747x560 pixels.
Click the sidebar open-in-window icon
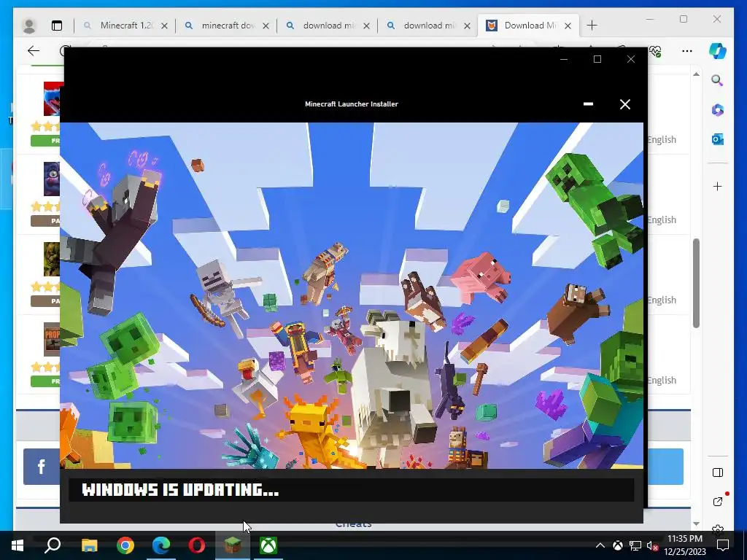(718, 502)
